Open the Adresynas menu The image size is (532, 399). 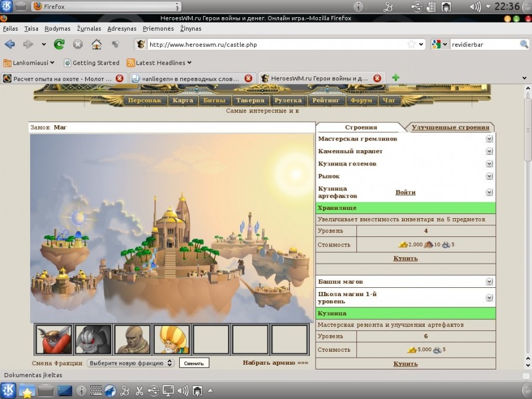coord(122,29)
